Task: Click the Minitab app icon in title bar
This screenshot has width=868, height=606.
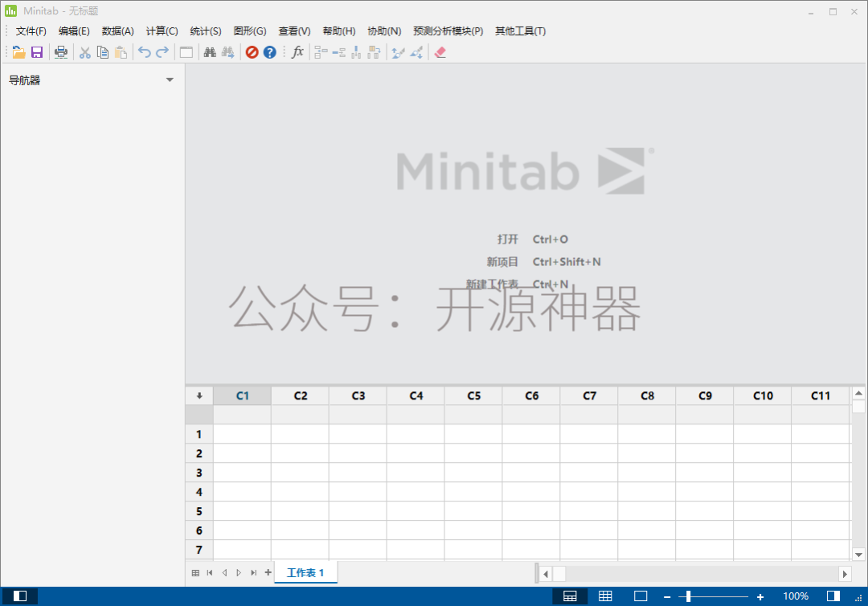Action: (x=10, y=11)
